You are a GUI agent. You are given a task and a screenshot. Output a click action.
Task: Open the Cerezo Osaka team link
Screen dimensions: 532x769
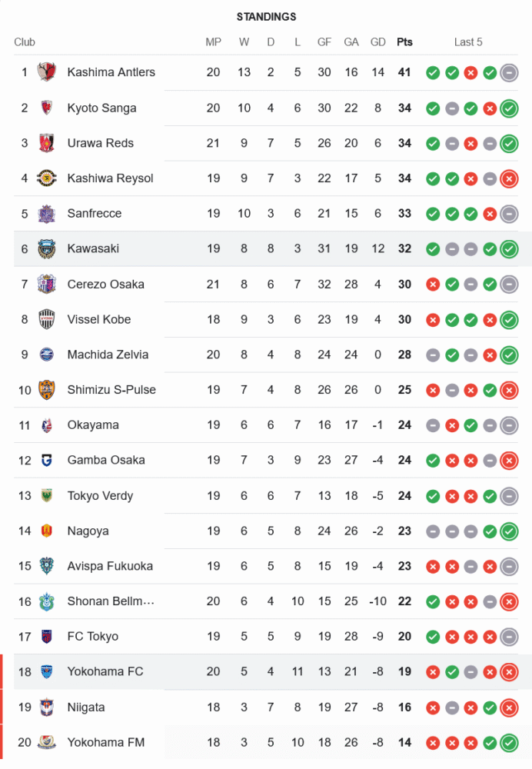click(x=105, y=285)
